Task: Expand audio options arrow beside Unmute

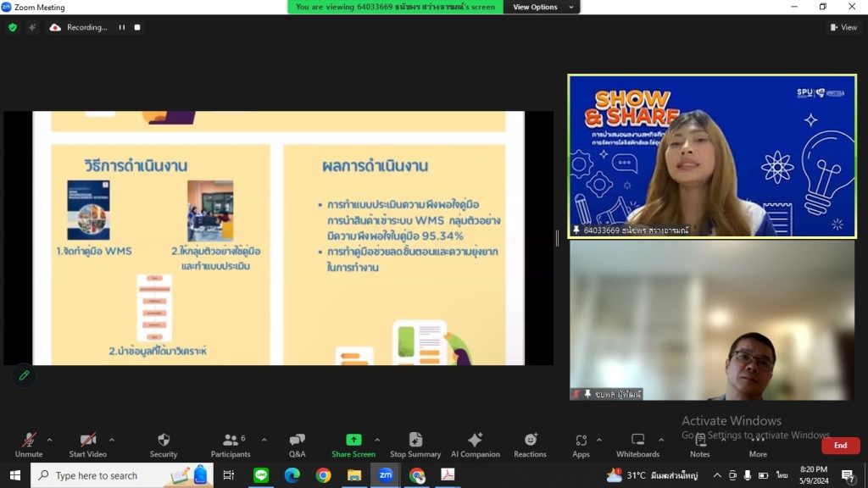Action: click(49, 440)
